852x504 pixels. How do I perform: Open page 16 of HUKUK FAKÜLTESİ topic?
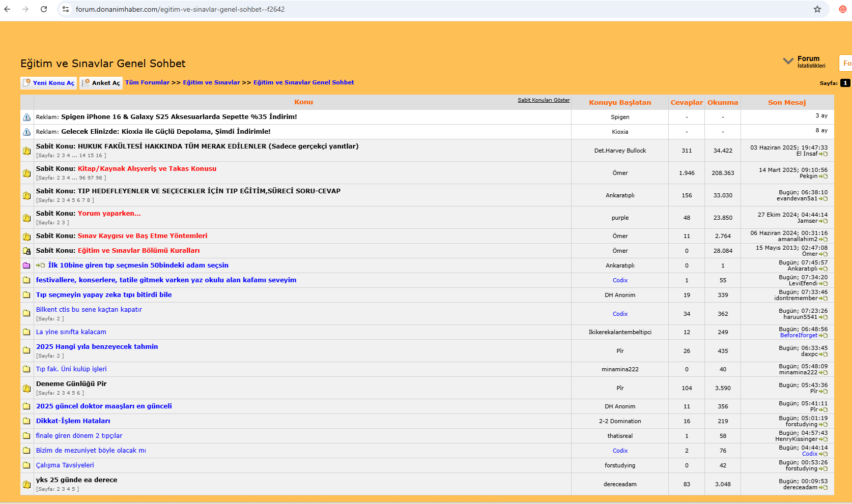[99, 156]
